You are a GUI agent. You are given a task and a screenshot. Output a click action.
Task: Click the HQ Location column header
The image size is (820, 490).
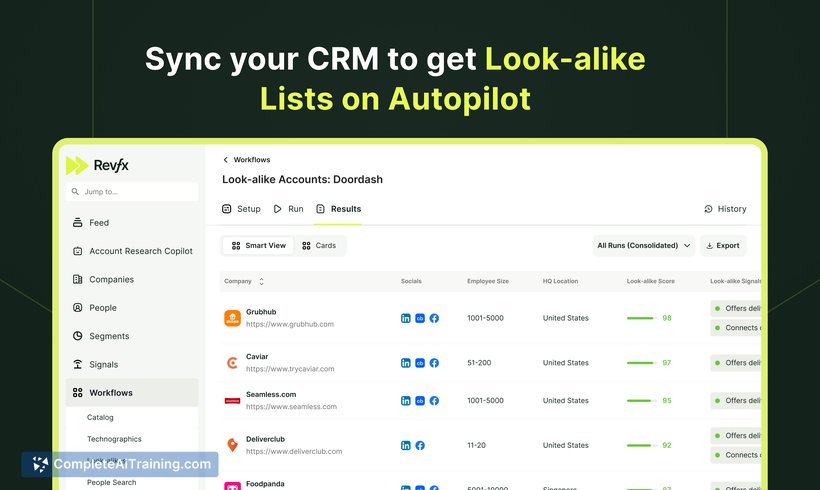[560, 281]
